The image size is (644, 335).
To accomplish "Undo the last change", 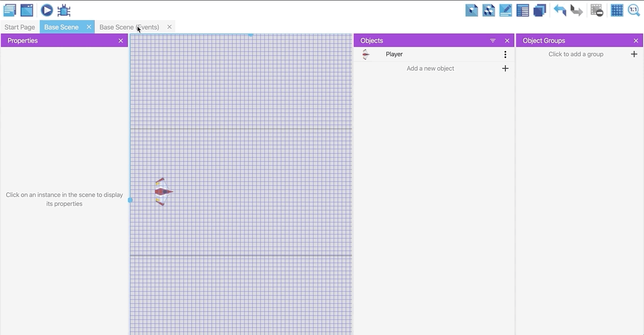I will pos(559,10).
